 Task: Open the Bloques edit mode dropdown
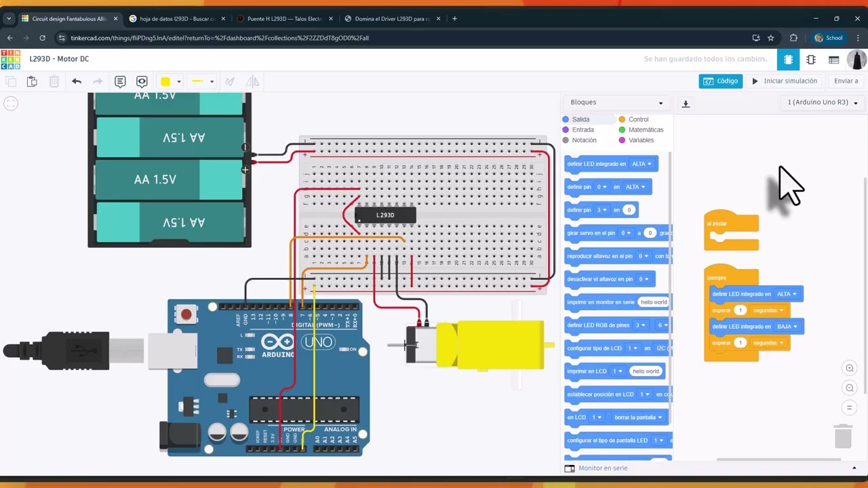[616, 102]
